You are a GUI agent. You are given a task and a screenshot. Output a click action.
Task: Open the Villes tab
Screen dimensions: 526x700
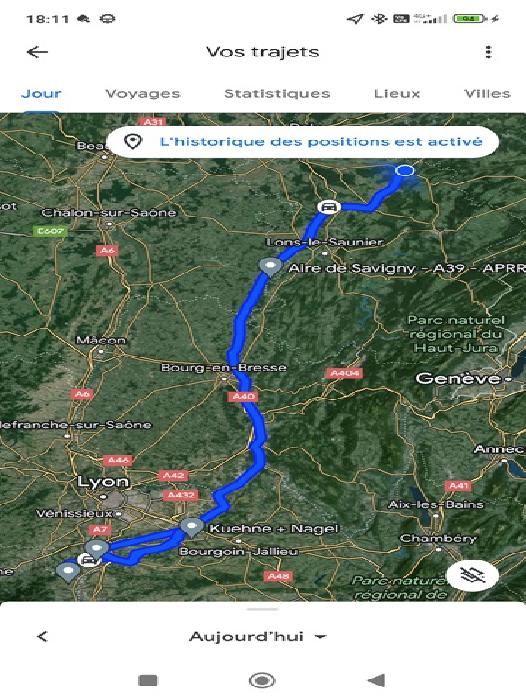(487, 93)
